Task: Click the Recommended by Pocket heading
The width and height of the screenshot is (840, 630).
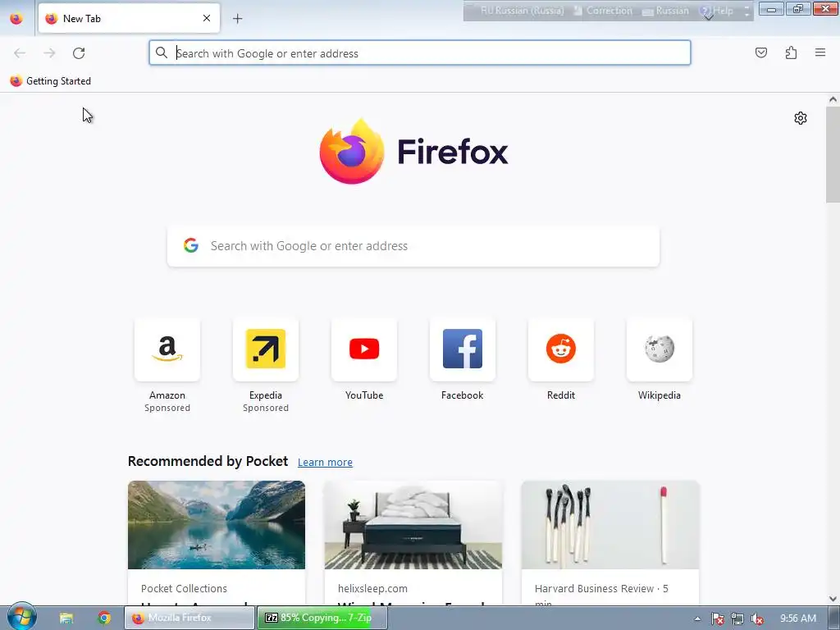Action: tap(208, 461)
